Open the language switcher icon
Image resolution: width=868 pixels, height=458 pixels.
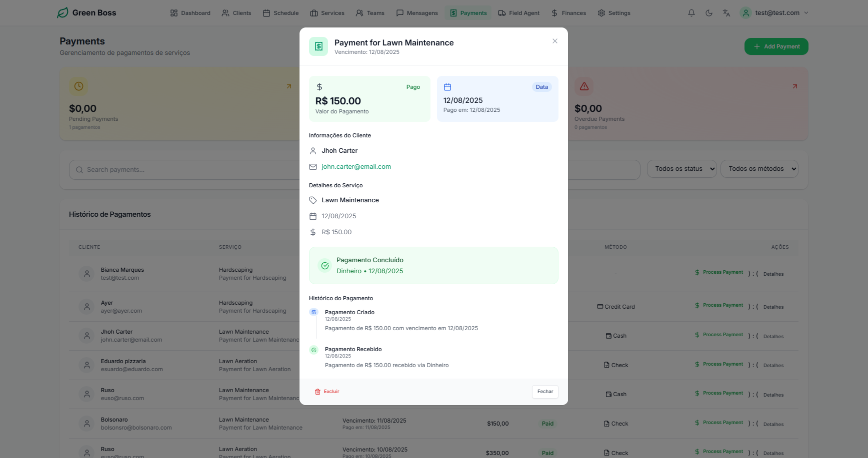point(726,12)
